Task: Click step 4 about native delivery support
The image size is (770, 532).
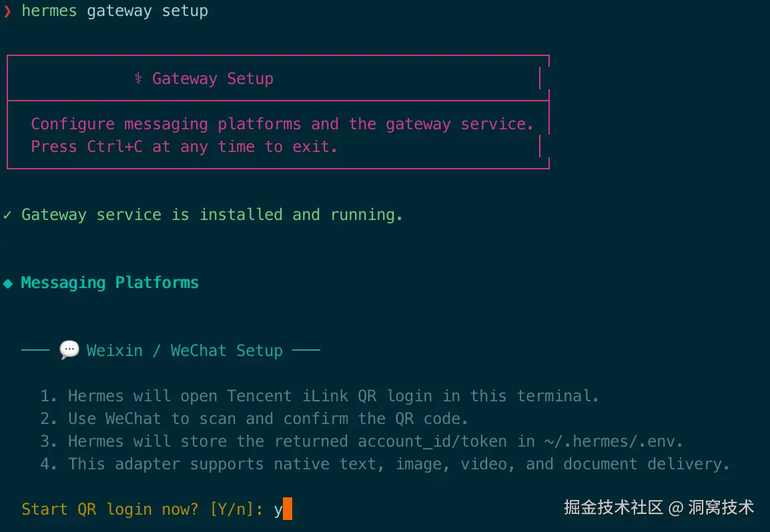Action: coord(385,464)
